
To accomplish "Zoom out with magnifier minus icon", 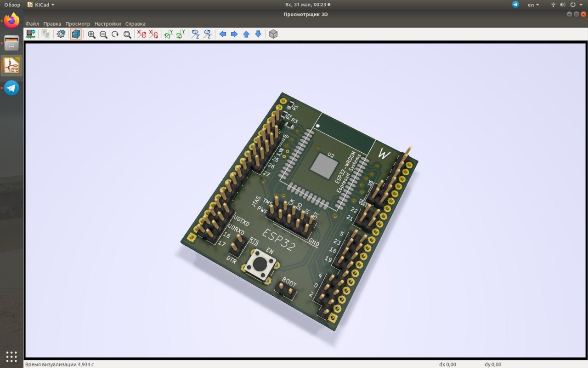I will pyautogui.click(x=103, y=34).
